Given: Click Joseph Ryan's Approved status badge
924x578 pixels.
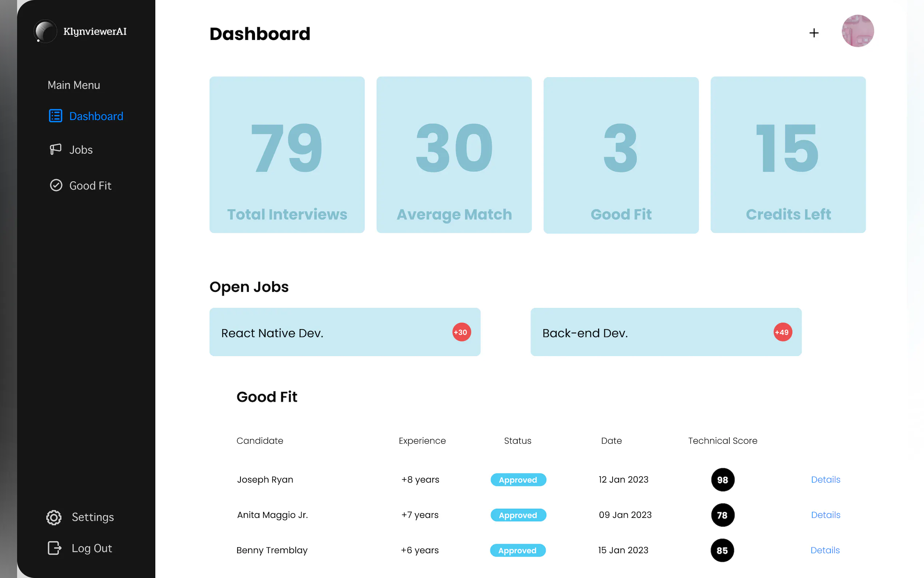Looking at the screenshot, I should click(518, 480).
